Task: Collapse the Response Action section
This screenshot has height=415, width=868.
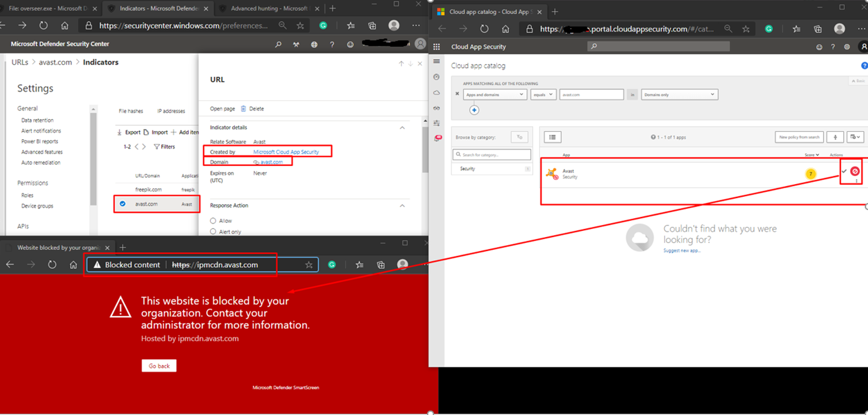Action: 402,205
